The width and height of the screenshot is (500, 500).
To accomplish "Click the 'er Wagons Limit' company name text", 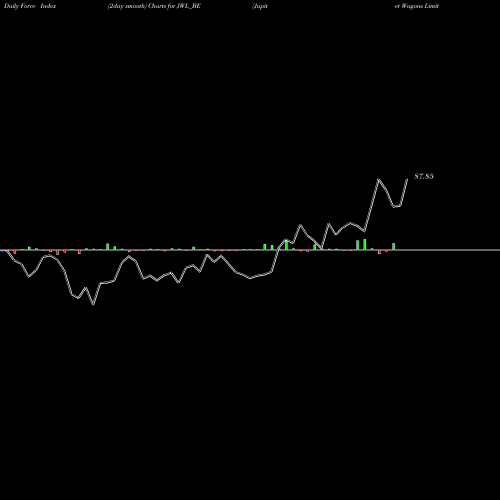I will coord(417,6).
